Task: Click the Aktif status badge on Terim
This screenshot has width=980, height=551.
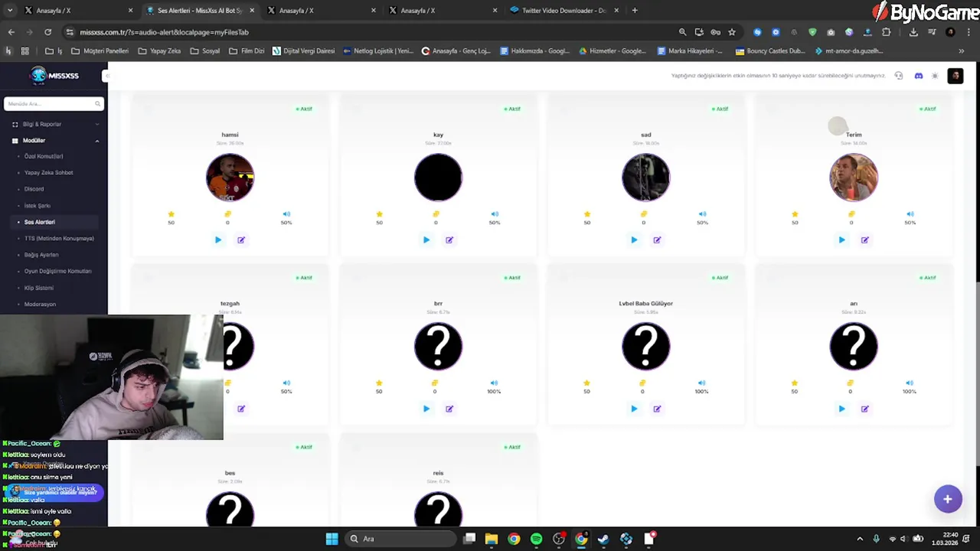Action: pyautogui.click(x=928, y=109)
